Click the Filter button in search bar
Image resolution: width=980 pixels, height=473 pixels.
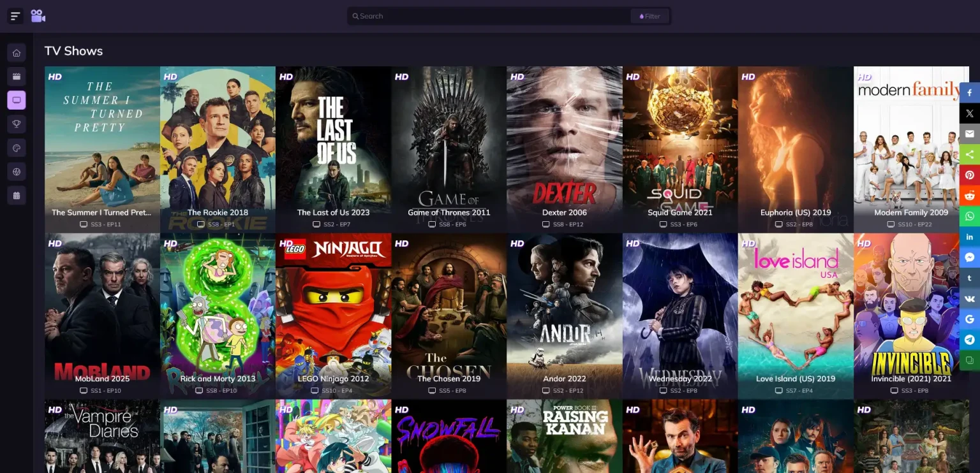[650, 16]
